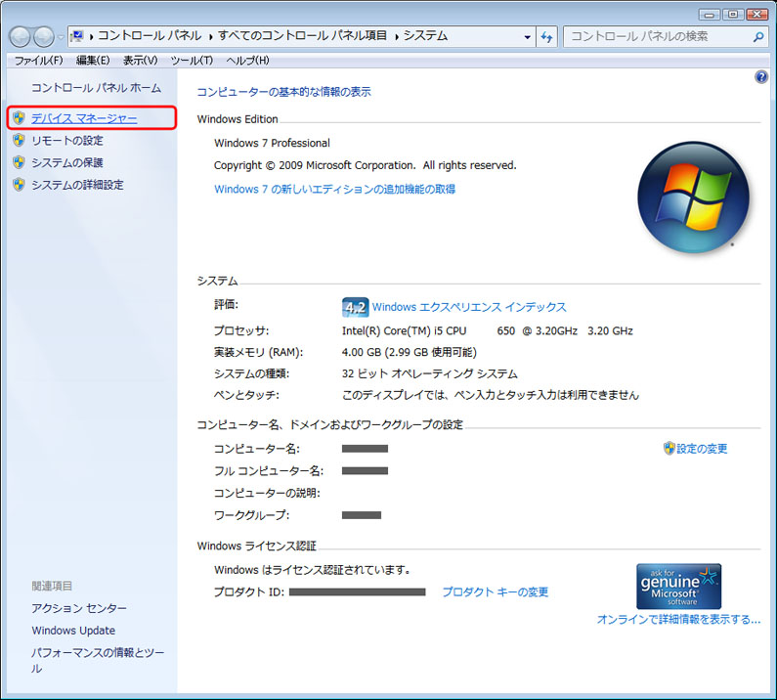Open アクション センター under related items
Image resolution: width=777 pixels, height=700 pixels.
(x=79, y=608)
